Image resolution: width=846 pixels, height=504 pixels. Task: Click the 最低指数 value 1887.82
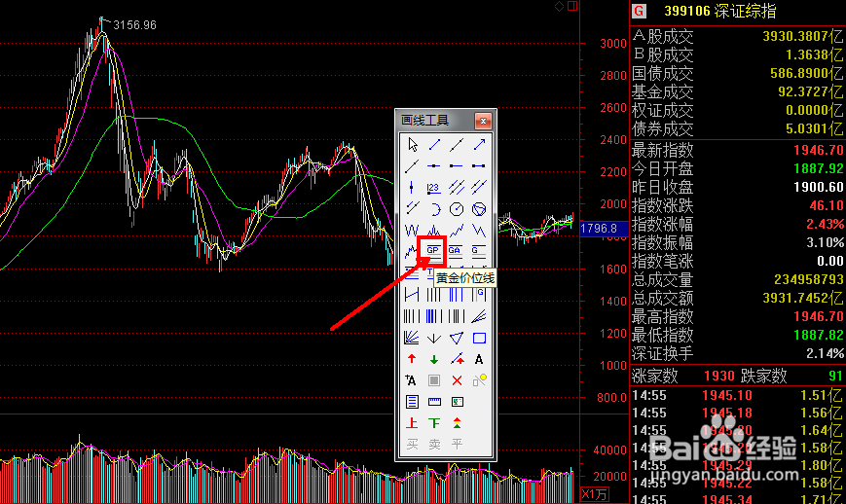click(818, 336)
